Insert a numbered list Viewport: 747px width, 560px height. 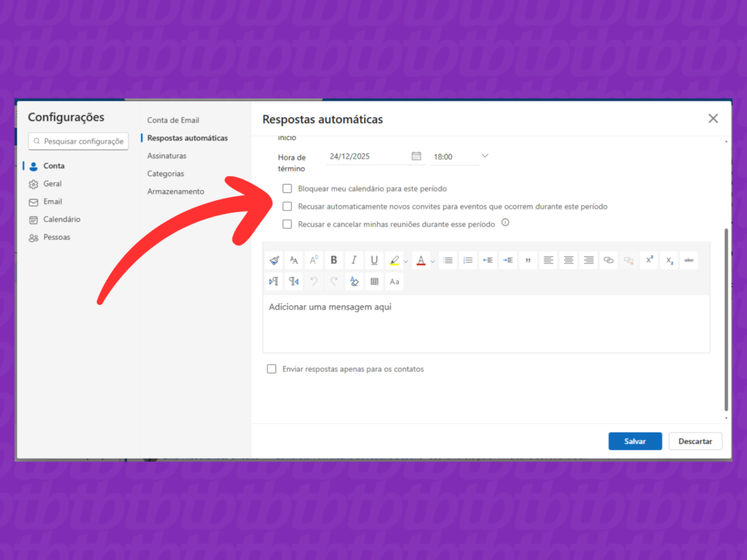tap(467, 260)
